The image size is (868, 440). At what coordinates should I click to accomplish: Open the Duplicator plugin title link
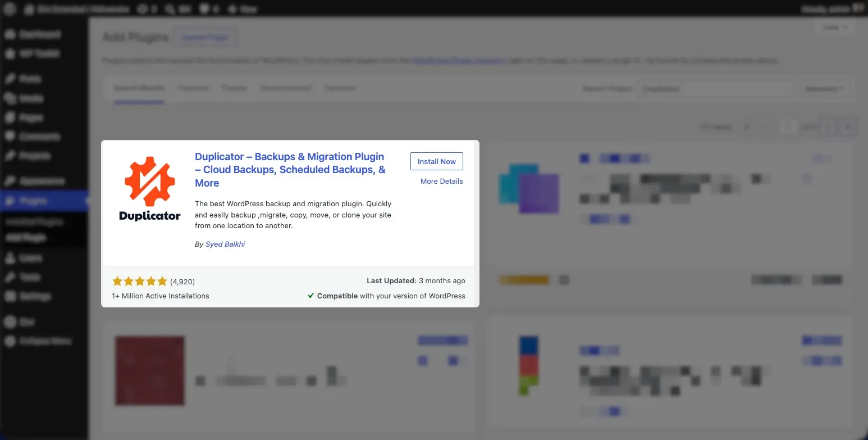click(x=290, y=170)
